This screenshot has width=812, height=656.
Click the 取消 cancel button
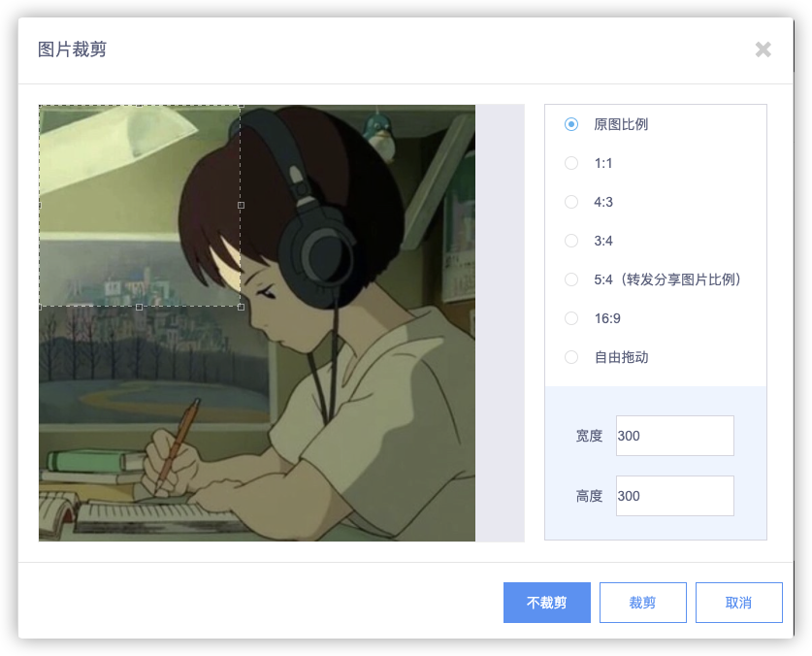[x=739, y=603]
